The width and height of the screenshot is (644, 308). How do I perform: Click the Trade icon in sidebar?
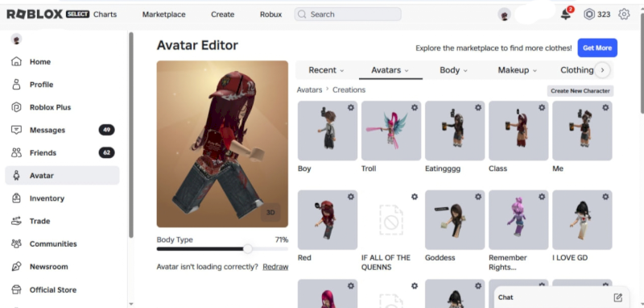[16, 221]
